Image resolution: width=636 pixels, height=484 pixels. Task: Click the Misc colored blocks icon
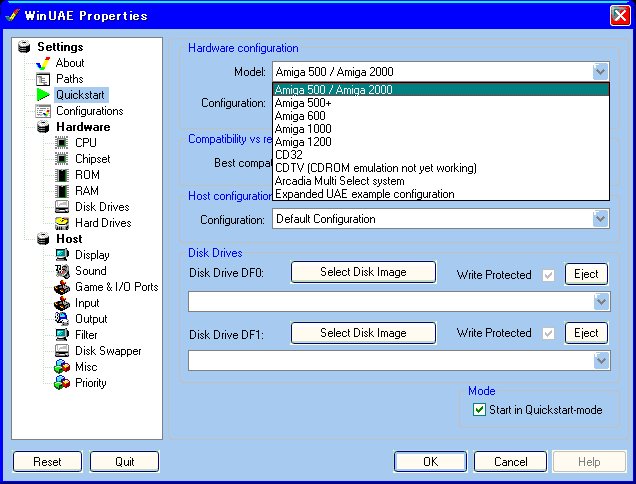[62, 367]
